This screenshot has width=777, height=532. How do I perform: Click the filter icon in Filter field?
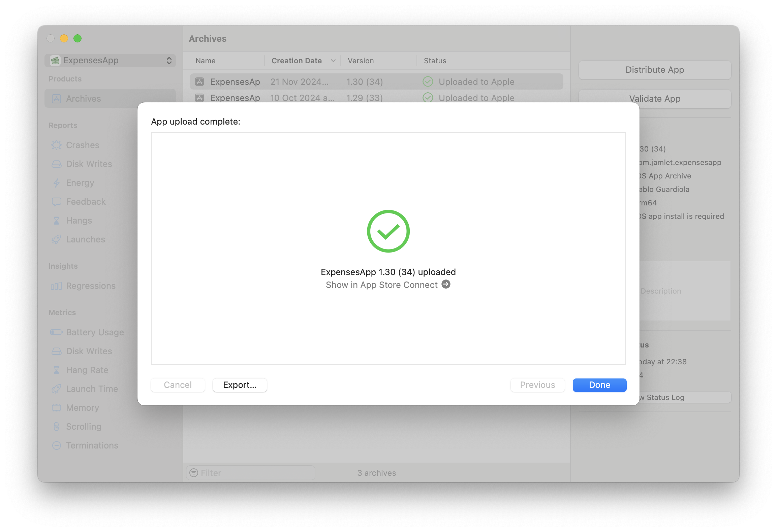[194, 473]
